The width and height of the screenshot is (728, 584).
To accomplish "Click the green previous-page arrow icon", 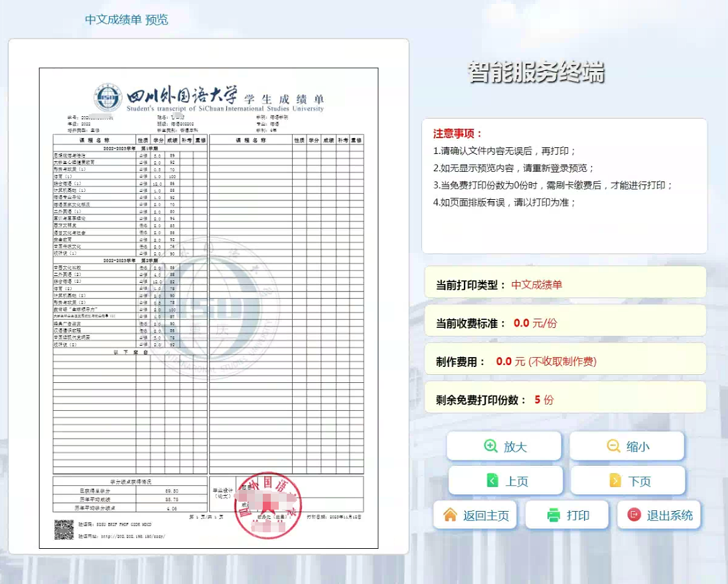I will (x=492, y=480).
